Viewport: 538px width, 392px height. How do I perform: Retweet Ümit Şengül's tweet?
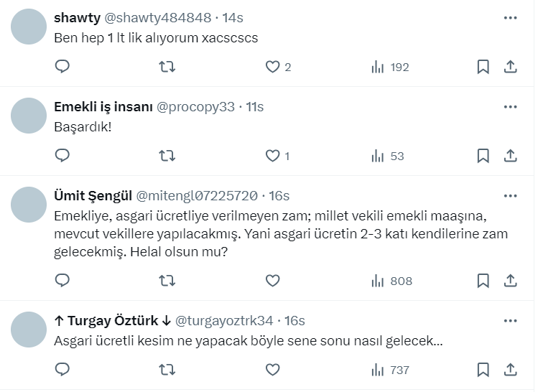coord(167,281)
